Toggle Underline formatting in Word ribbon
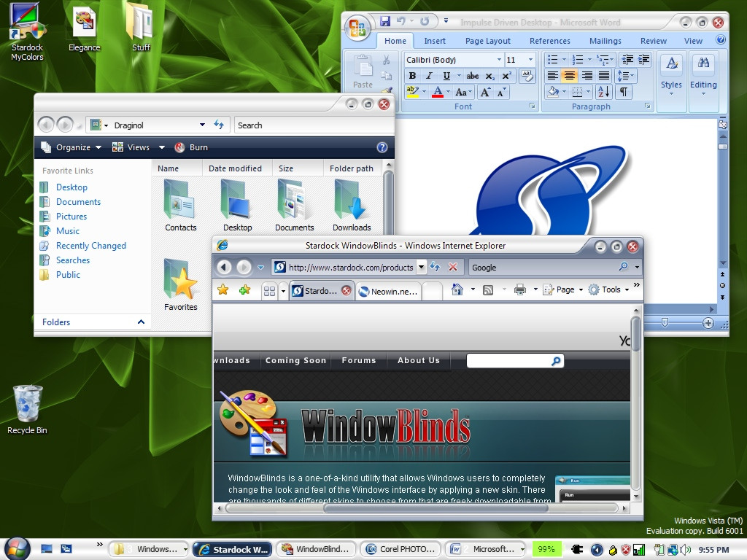This screenshot has width=747, height=560. coord(446,76)
